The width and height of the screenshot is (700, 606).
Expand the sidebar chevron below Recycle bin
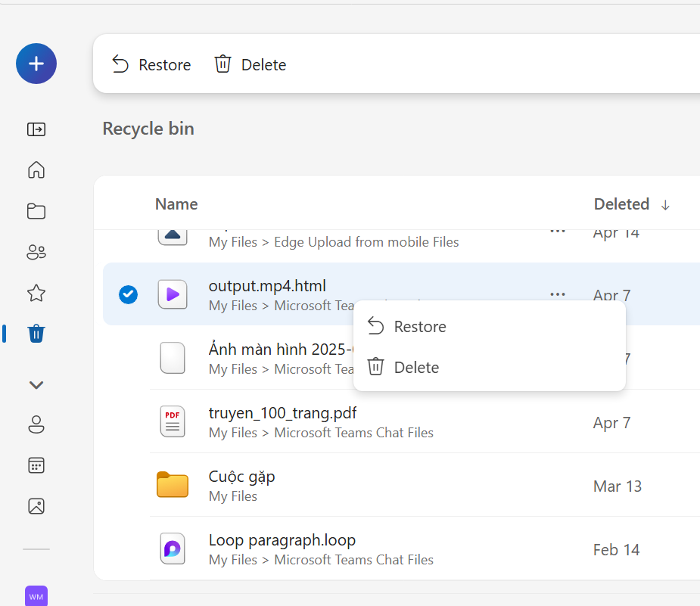[x=36, y=384]
